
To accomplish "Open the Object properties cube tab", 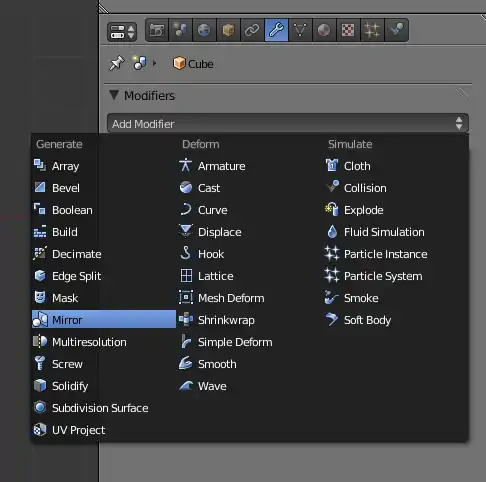I will (228, 30).
